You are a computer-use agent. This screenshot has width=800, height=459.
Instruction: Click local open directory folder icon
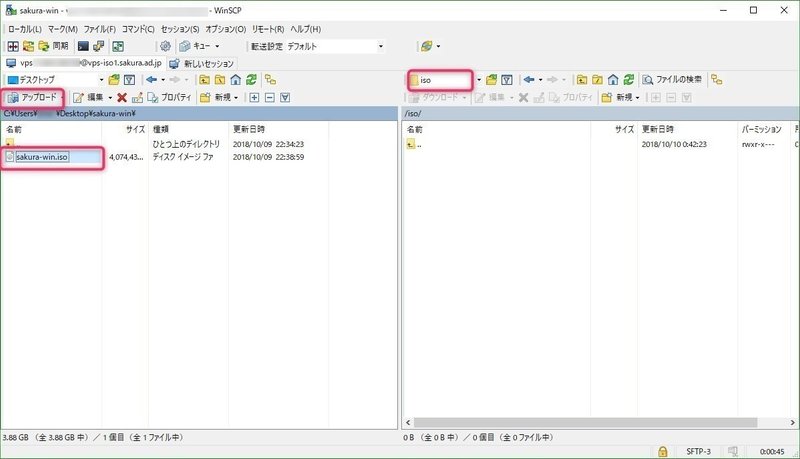(x=114, y=80)
